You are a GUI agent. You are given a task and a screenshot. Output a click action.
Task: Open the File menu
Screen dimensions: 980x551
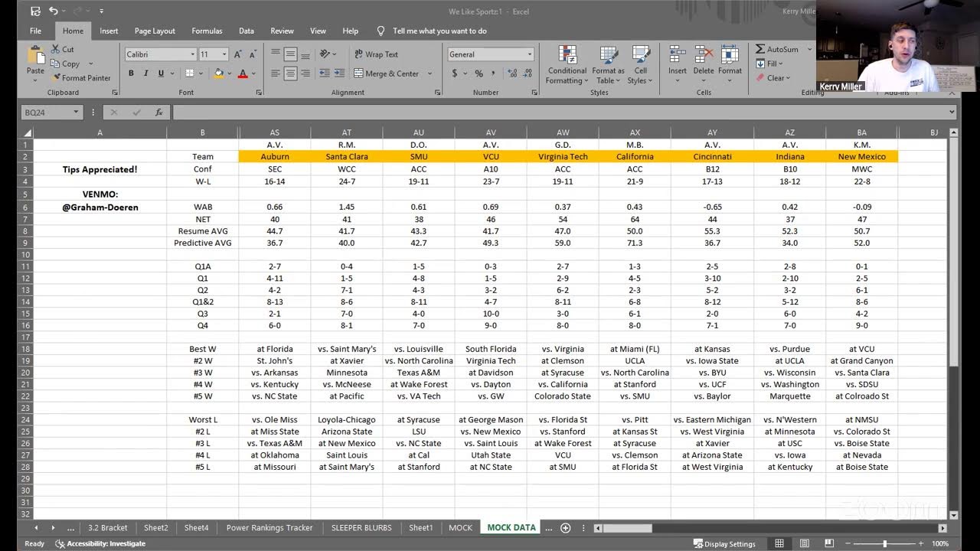(35, 31)
